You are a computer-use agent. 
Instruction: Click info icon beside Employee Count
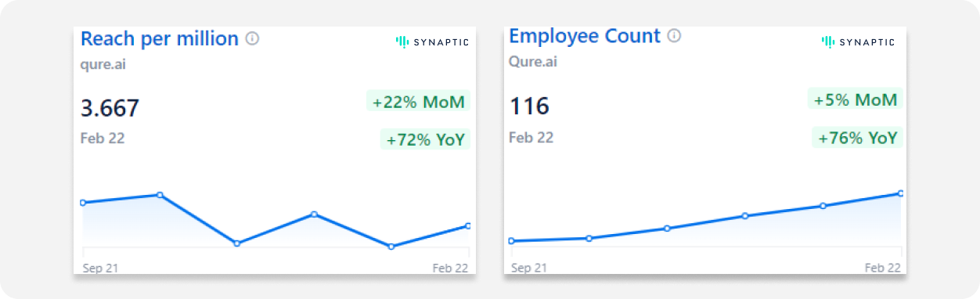674,36
